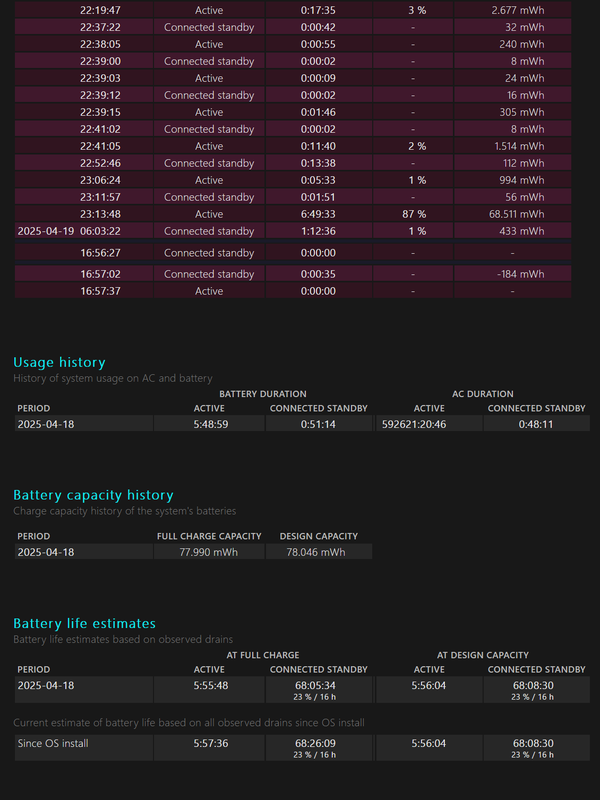This screenshot has width=600, height=800.
Task: Click the 68.511 mWh energy value
Action: point(516,214)
